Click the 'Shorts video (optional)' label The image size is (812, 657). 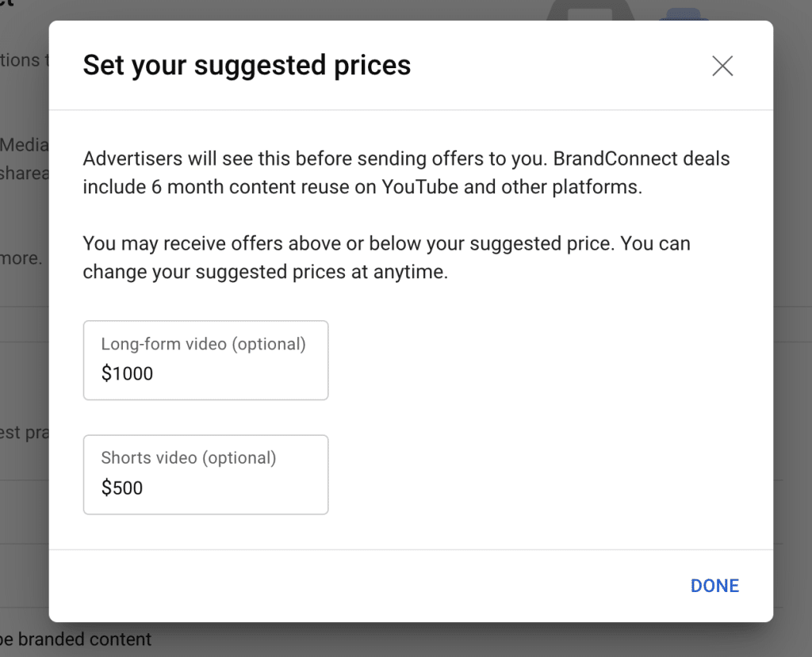pyautogui.click(x=189, y=458)
